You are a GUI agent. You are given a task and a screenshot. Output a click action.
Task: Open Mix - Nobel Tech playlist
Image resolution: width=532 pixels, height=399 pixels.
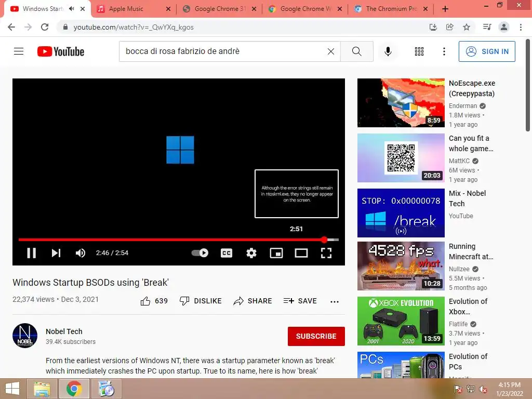click(x=401, y=212)
